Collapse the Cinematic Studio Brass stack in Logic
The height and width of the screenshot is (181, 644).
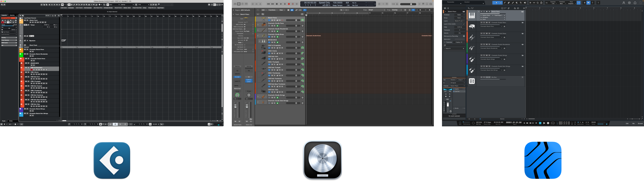pos(258,36)
